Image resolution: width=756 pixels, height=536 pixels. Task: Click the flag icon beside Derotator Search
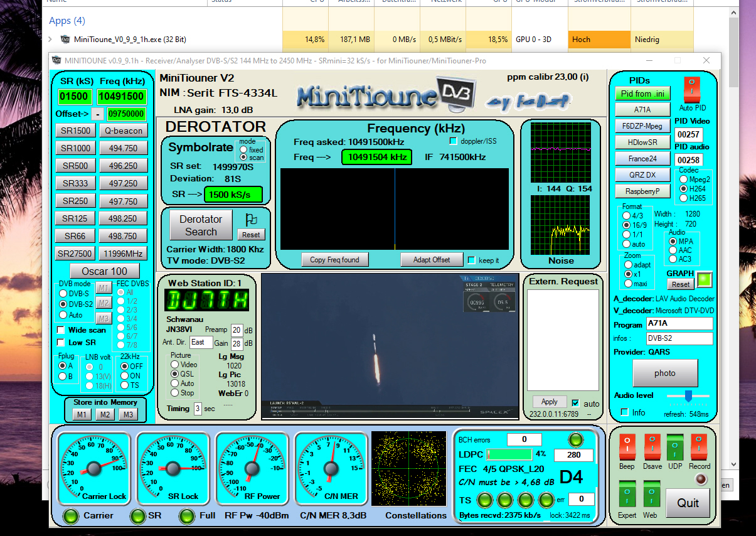pos(251,220)
